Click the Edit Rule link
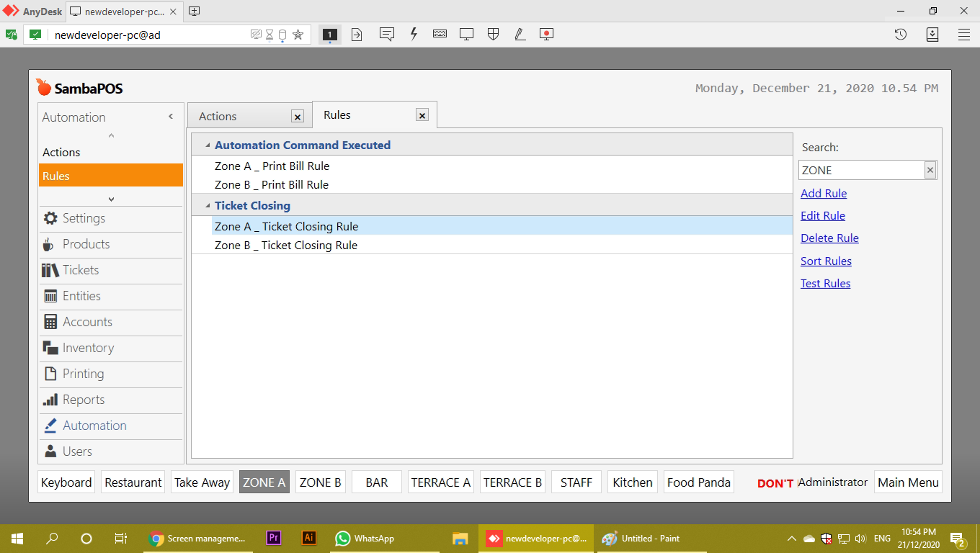Screen dimensions: 980x553 [x=823, y=215]
